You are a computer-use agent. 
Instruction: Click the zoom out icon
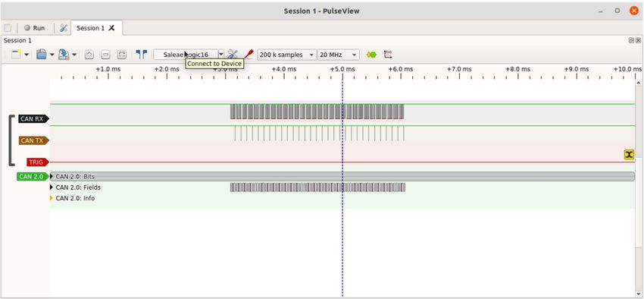(105, 55)
